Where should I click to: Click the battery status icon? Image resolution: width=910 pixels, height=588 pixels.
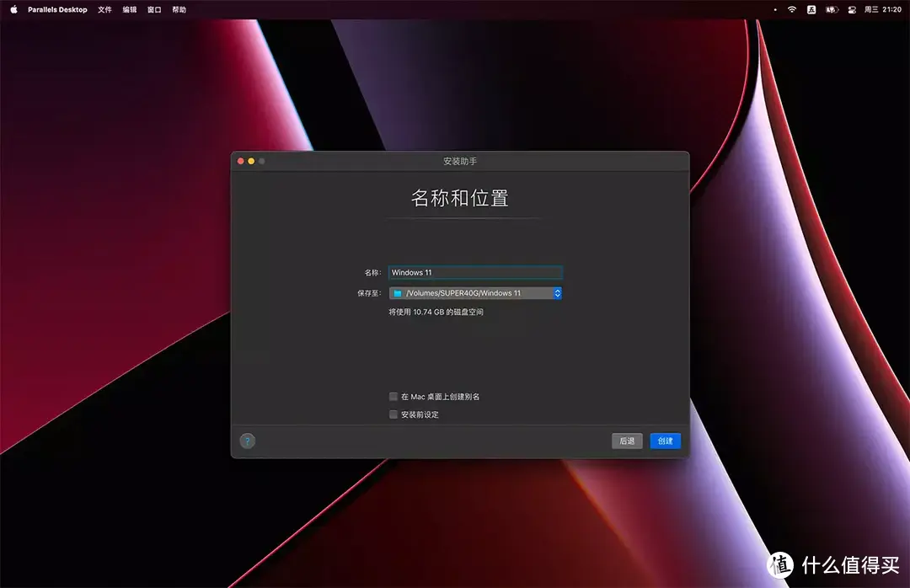tap(832, 9)
